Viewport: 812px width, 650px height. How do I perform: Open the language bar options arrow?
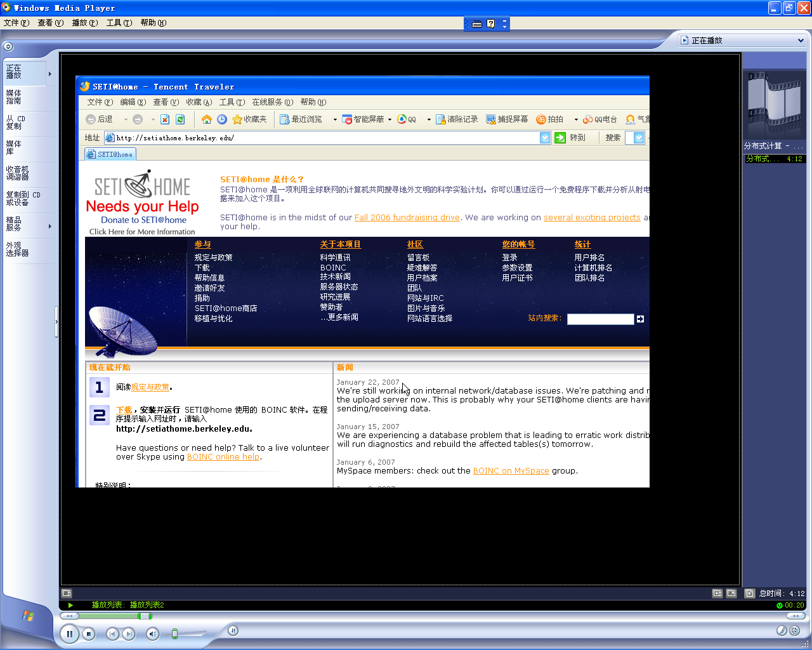point(504,27)
